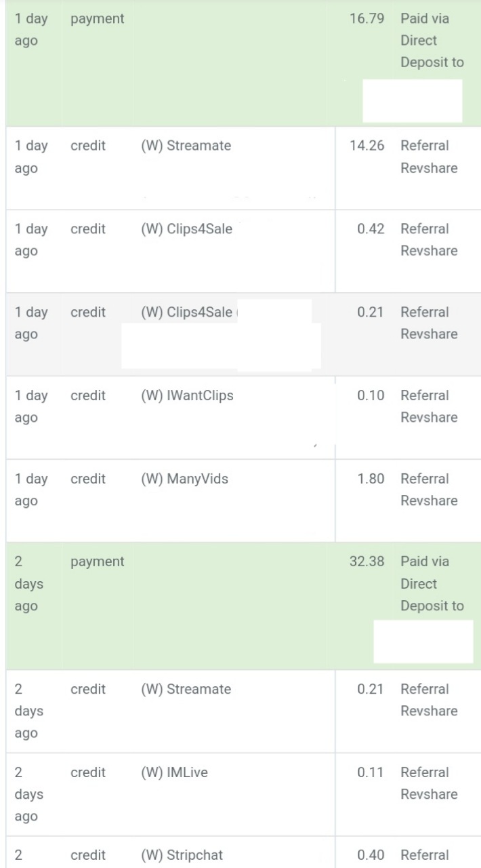481x868 pixels.
Task: Select the 0.10 IWantClips amount
Action: (x=371, y=395)
